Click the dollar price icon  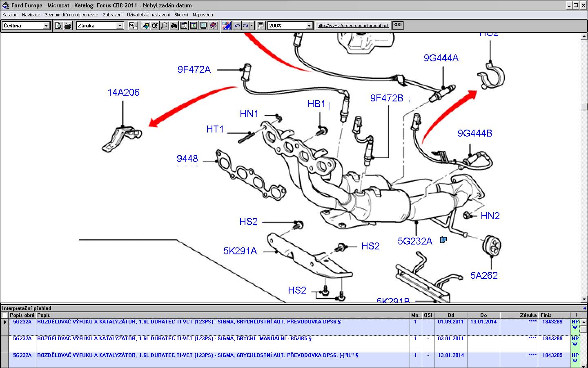pos(194,26)
